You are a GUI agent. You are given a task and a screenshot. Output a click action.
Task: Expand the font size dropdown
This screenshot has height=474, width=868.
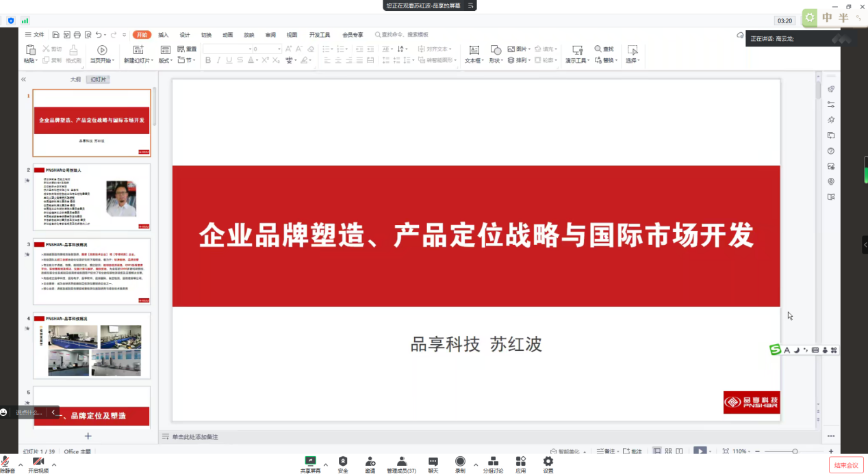click(279, 49)
